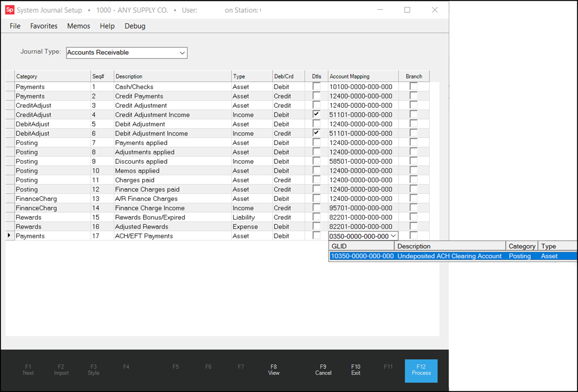Enable Branch checkbox for Cash/Checks row
578x392 pixels.
pyautogui.click(x=414, y=87)
